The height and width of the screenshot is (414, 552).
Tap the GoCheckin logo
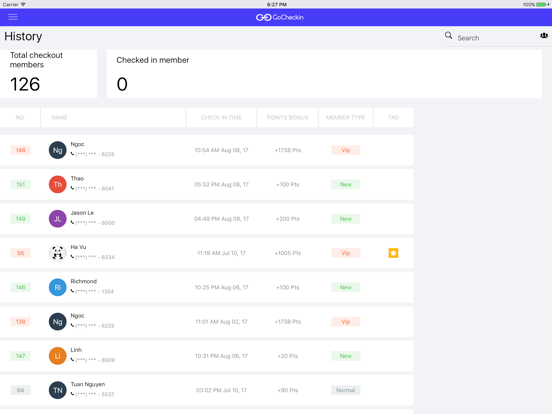pyautogui.click(x=280, y=17)
